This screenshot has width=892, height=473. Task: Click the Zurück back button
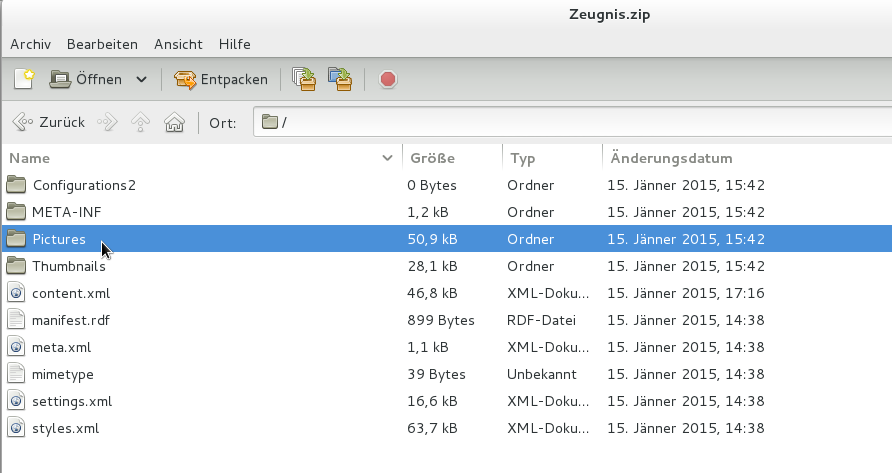point(49,123)
